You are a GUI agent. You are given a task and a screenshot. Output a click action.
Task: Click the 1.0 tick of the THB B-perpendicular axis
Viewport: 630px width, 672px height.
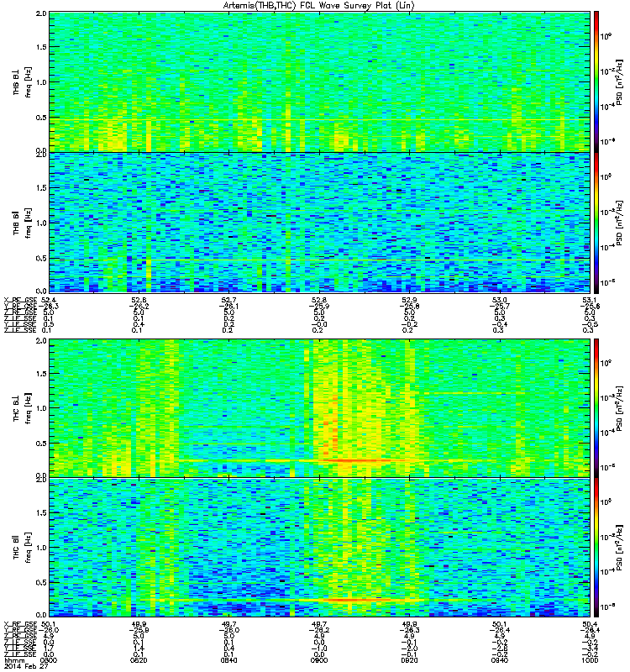tap(41, 82)
